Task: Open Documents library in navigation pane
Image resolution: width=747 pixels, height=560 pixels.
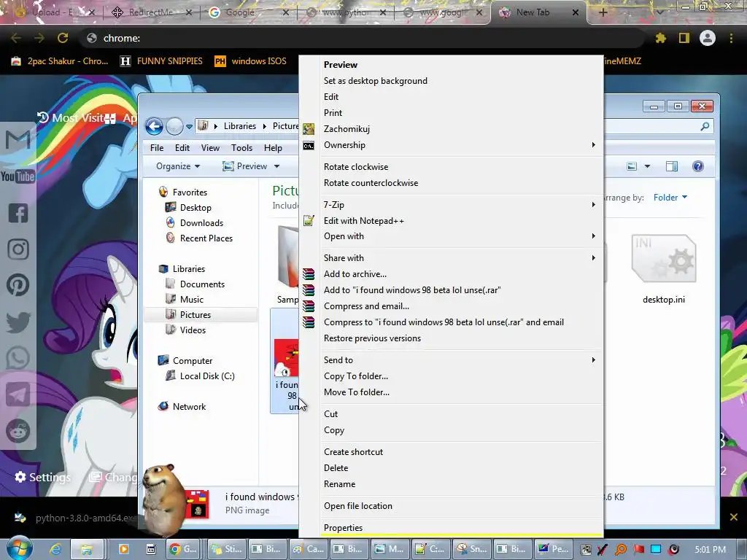Action: 202,284
